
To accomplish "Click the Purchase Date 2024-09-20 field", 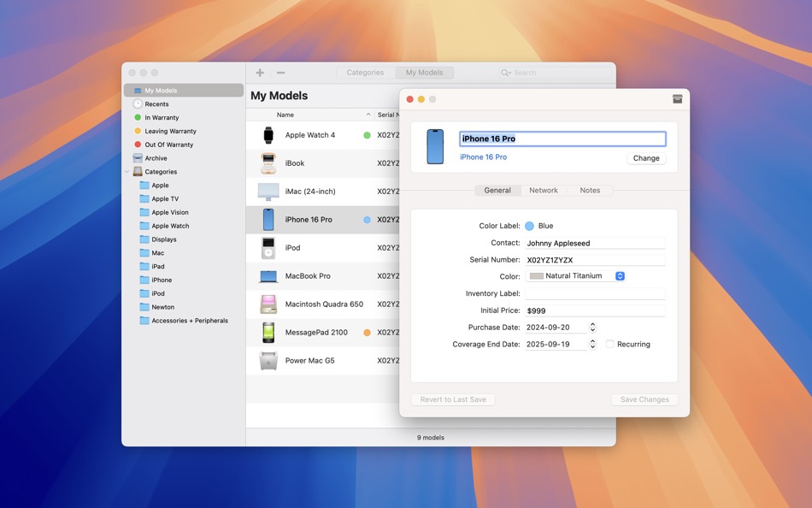I will click(x=556, y=327).
